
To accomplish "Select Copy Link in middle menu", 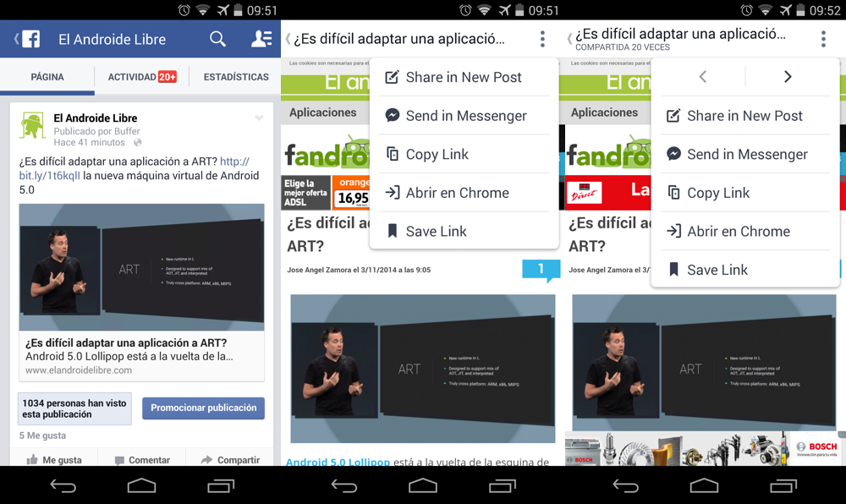I will coord(437,154).
